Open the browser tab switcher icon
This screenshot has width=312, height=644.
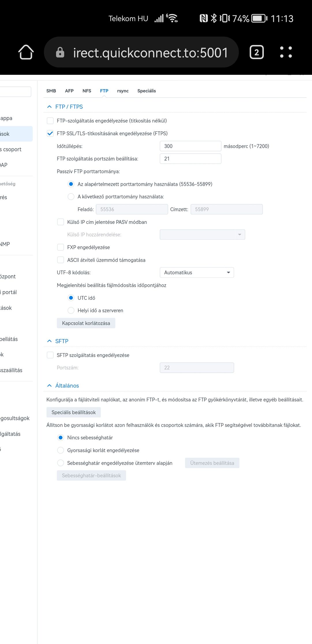pyautogui.click(x=256, y=52)
